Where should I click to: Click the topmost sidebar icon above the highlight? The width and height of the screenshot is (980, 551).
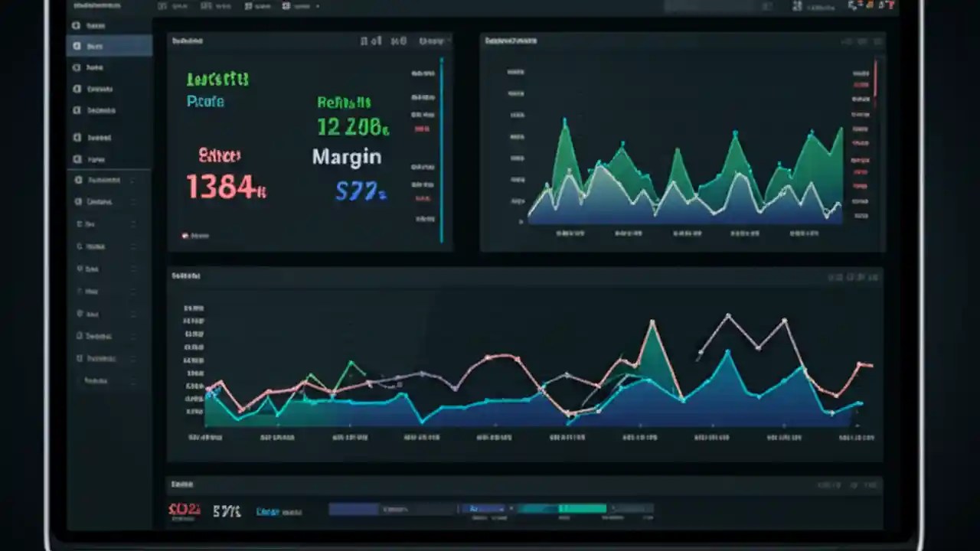point(77,25)
